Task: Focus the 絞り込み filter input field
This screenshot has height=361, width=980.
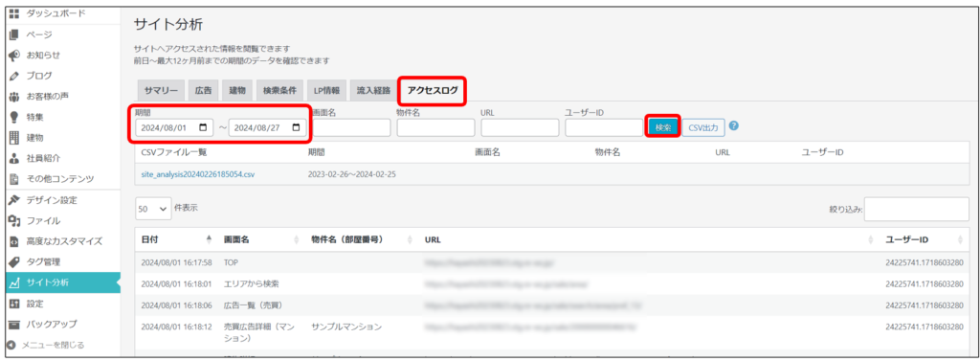Action: pyautogui.click(x=916, y=210)
